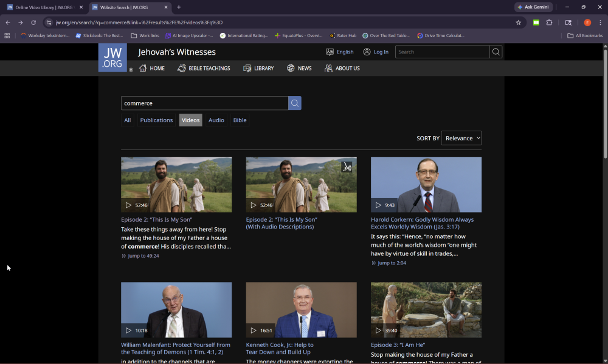Click the commerce search input field
This screenshot has height=364, width=608.
coord(204,103)
